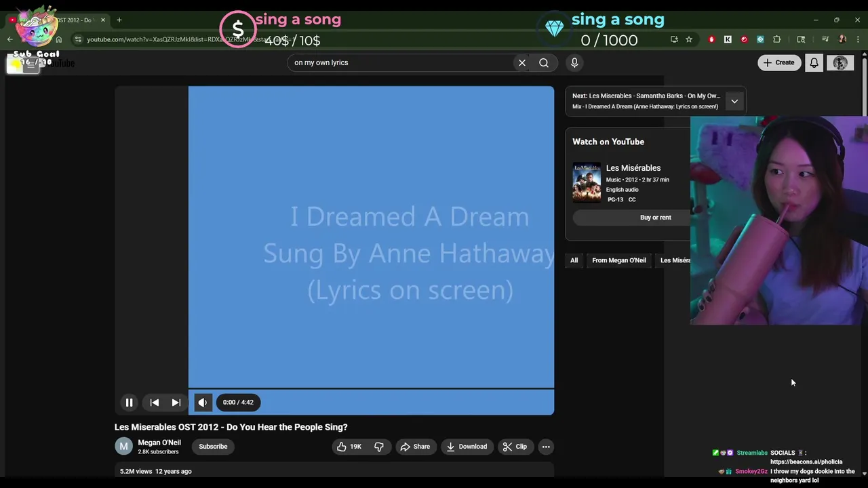Skip to the next video
Viewport: 868px width, 488px height.
pyautogui.click(x=176, y=403)
